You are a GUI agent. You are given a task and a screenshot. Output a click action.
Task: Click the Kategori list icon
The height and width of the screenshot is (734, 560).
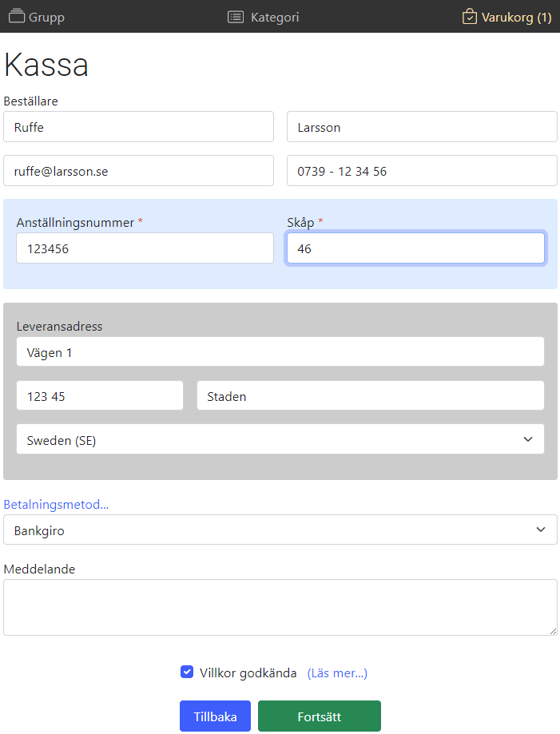tap(236, 17)
